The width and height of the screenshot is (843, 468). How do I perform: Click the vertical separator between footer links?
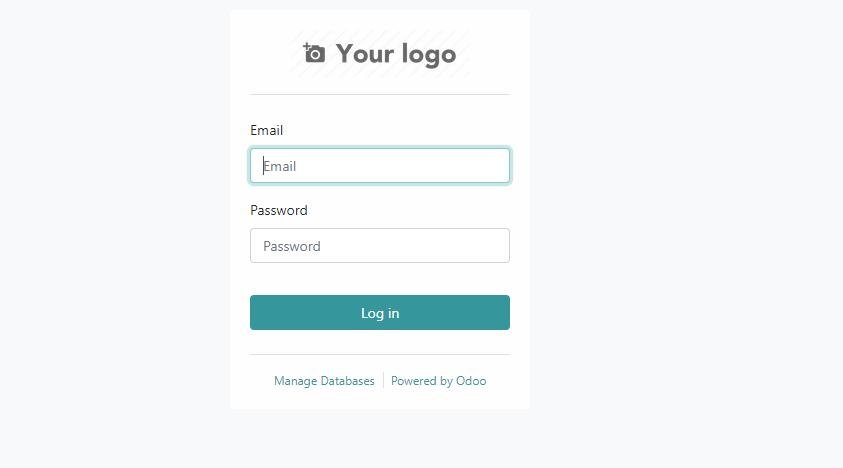383,381
